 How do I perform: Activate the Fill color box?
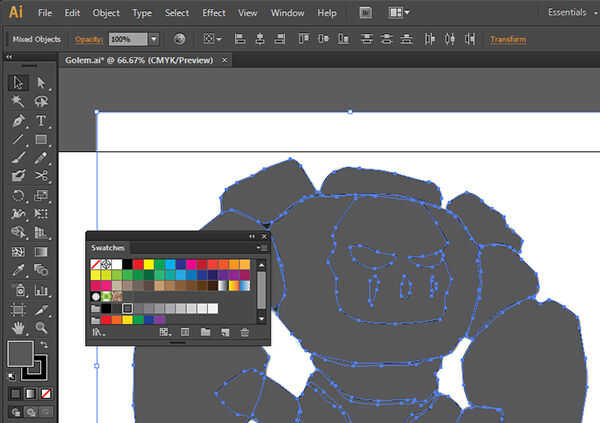tap(20, 353)
